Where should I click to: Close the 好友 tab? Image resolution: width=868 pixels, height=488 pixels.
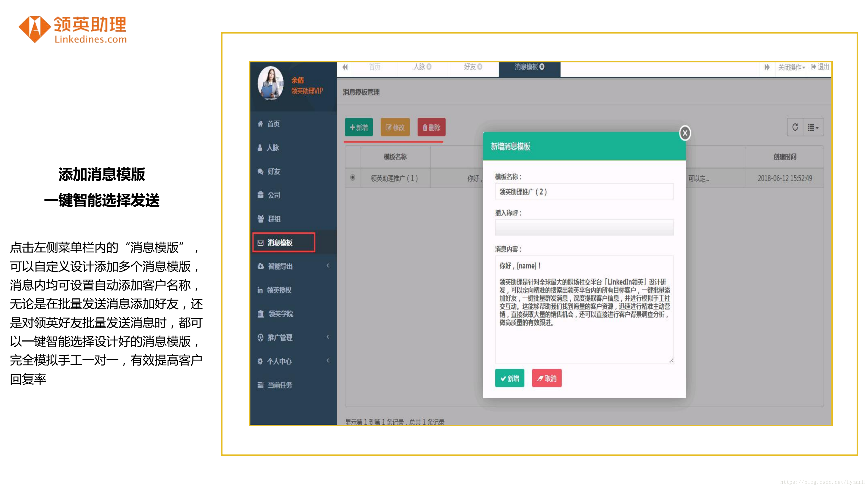pyautogui.click(x=480, y=67)
